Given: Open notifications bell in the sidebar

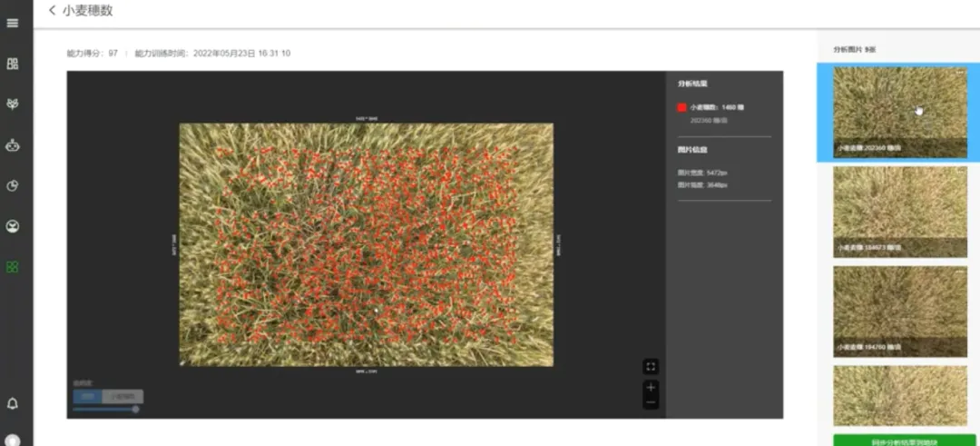Looking at the screenshot, I should (13, 403).
